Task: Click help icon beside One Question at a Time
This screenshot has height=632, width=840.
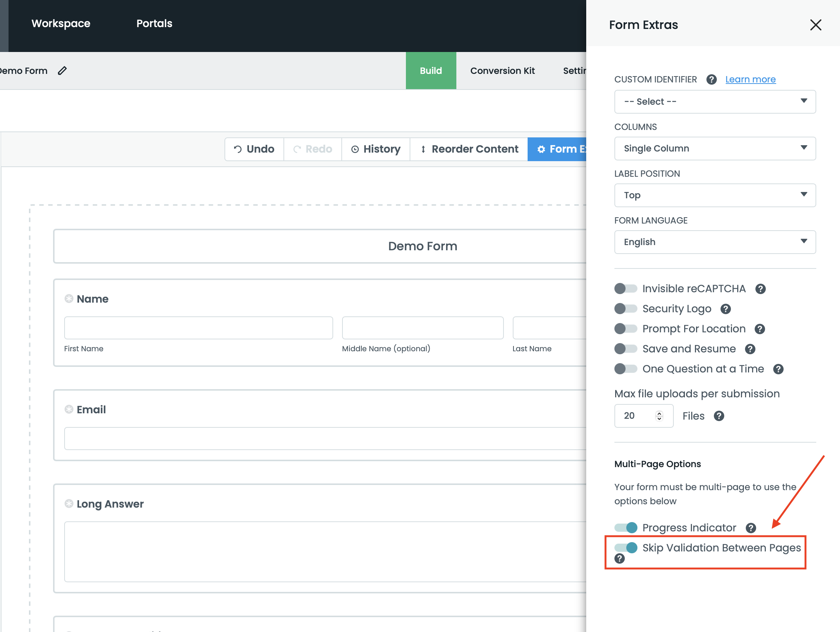Action: (x=778, y=369)
